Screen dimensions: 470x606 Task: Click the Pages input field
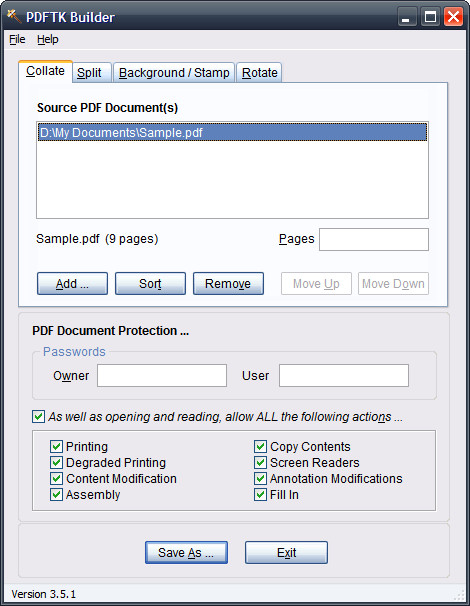tap(374, 239)
